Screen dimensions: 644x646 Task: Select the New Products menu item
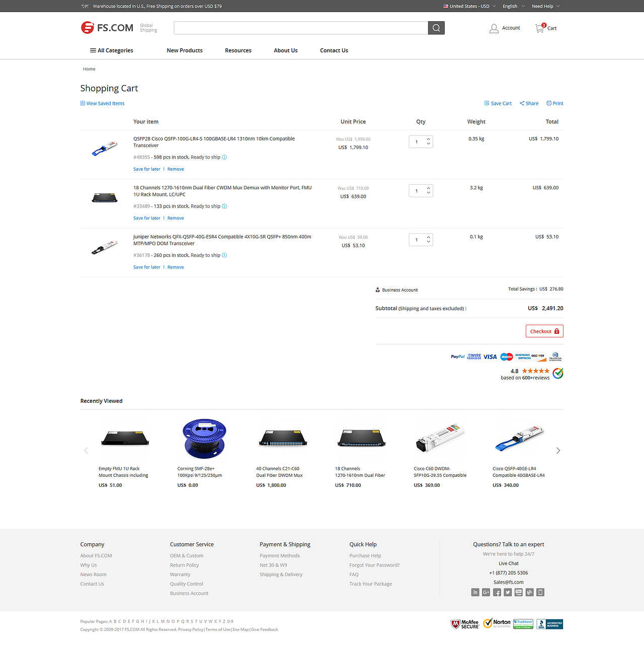[x=184, y=50]
